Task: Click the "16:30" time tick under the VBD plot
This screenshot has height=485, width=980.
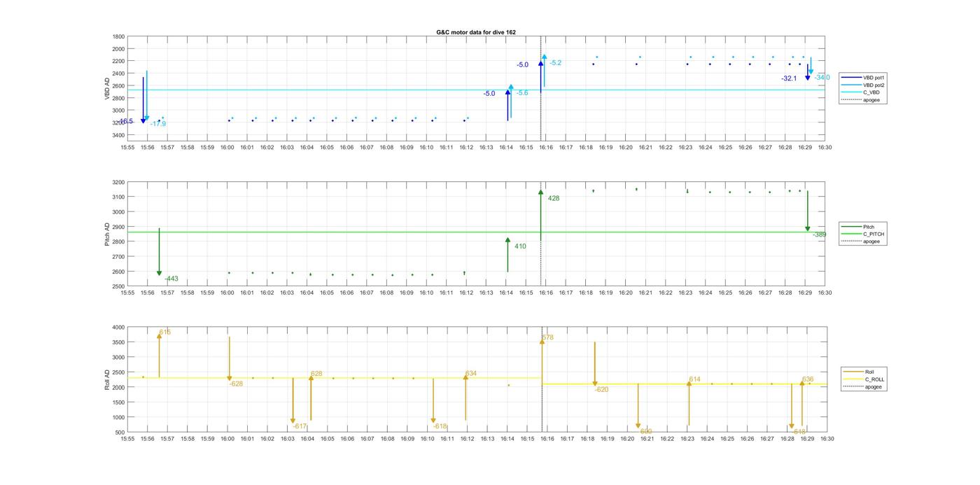Action: pyautogui.click(x=825, y=148)
